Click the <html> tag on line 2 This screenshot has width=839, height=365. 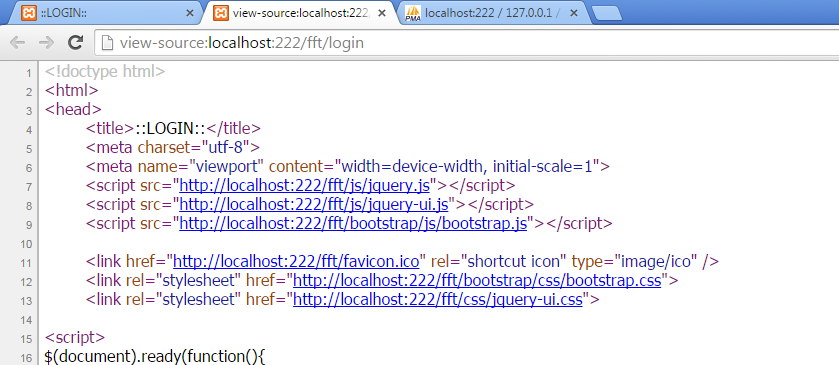71,90
